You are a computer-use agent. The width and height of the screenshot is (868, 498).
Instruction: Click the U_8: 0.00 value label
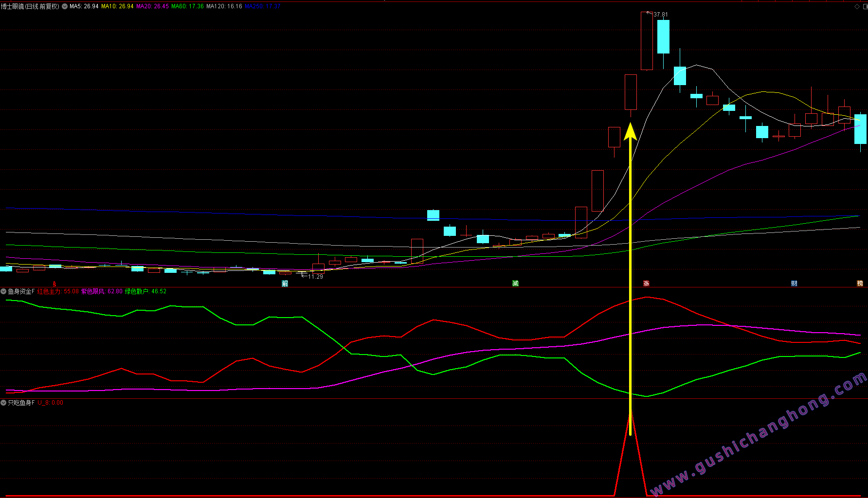coord(51,403)
